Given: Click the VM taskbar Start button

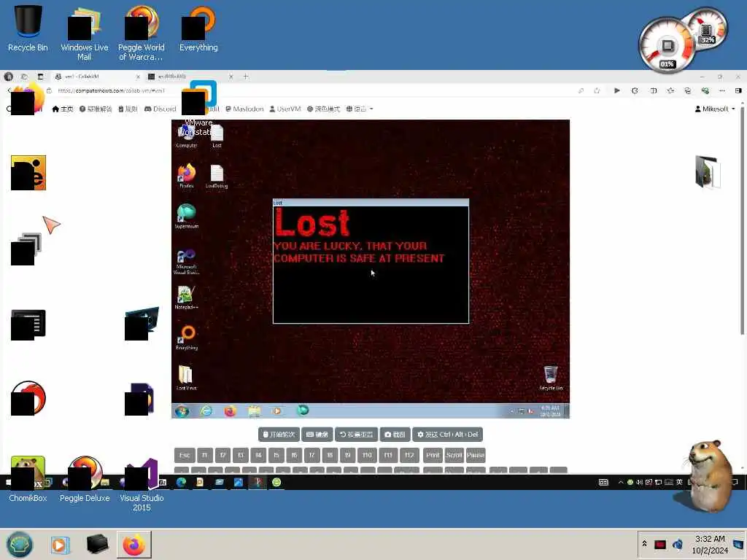Looking at the screenshot, I should point(182,411).
